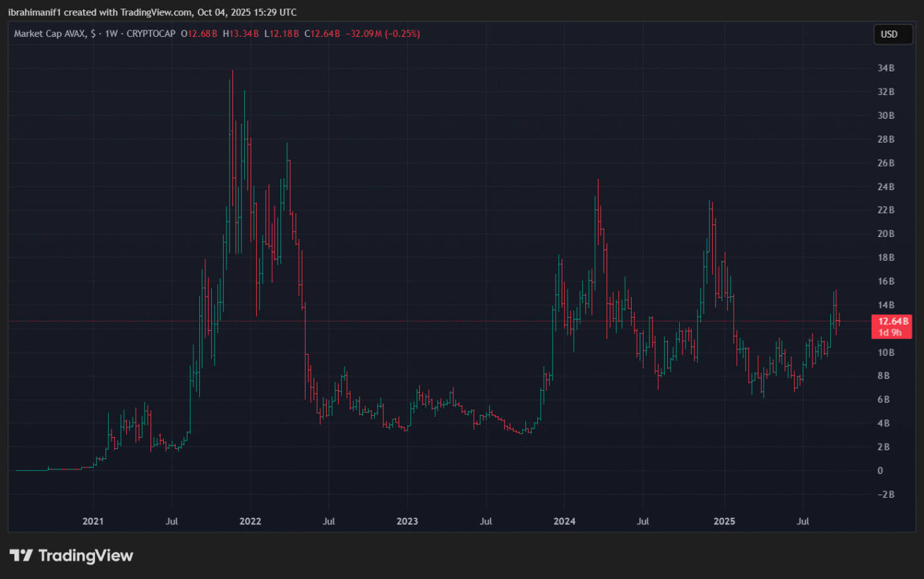Click the open value O12.68B
Screen dimensions: 924x579
point(199,34)
